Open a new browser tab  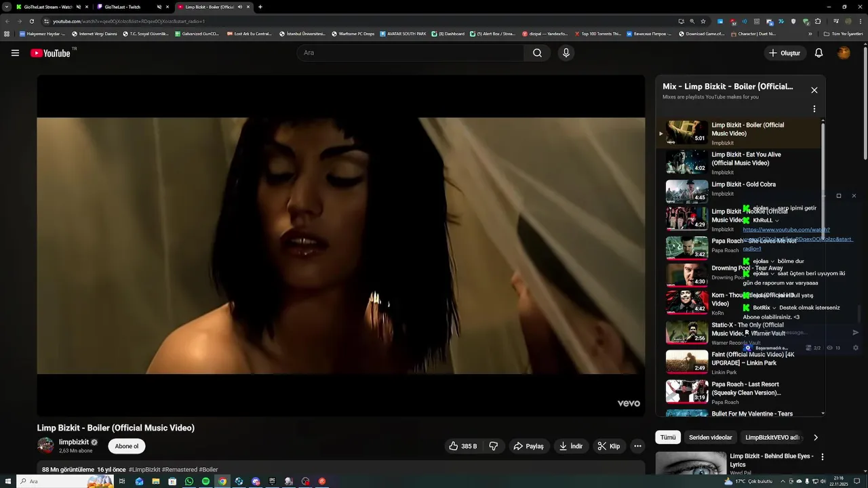point(260,7)
